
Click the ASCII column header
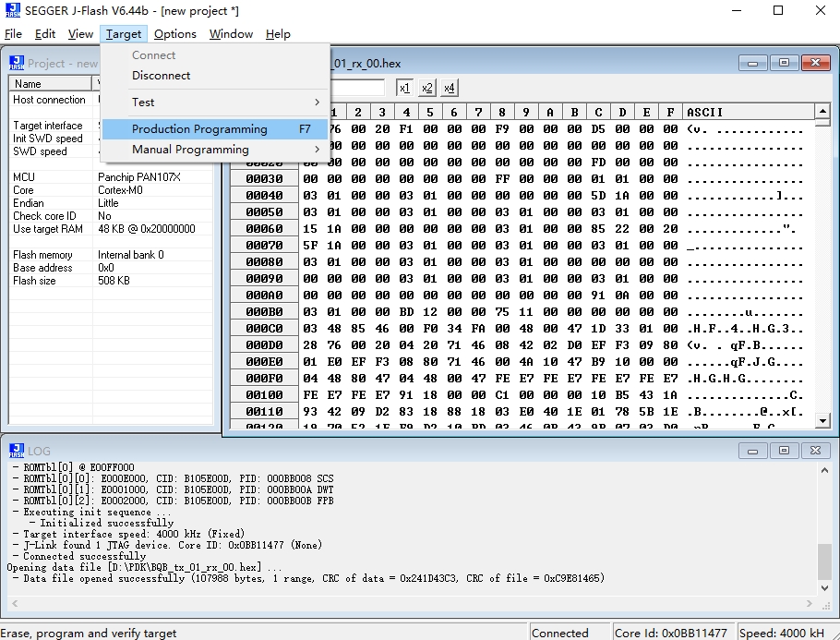tap(749, 112)
